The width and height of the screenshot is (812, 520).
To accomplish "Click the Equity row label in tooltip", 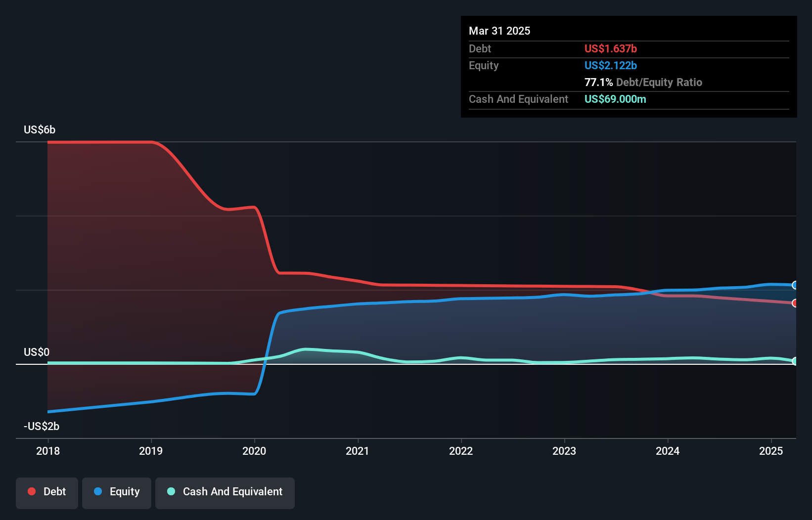I will [484, 65].
